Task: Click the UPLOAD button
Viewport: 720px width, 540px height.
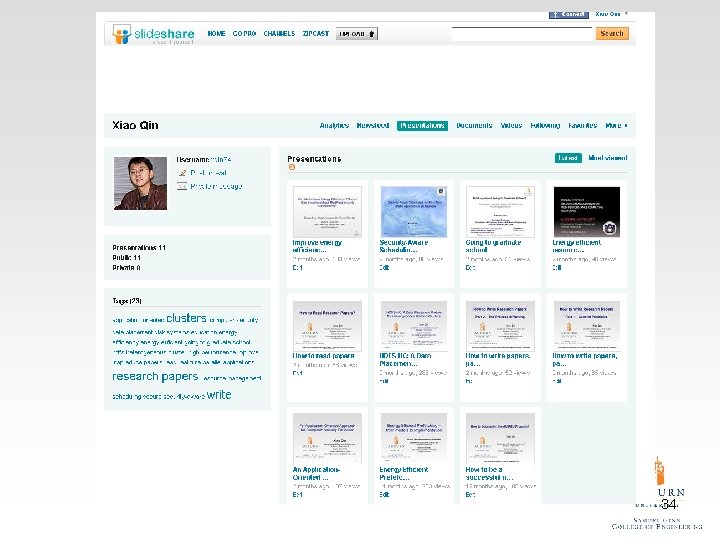Action: [x=357, y=34]
